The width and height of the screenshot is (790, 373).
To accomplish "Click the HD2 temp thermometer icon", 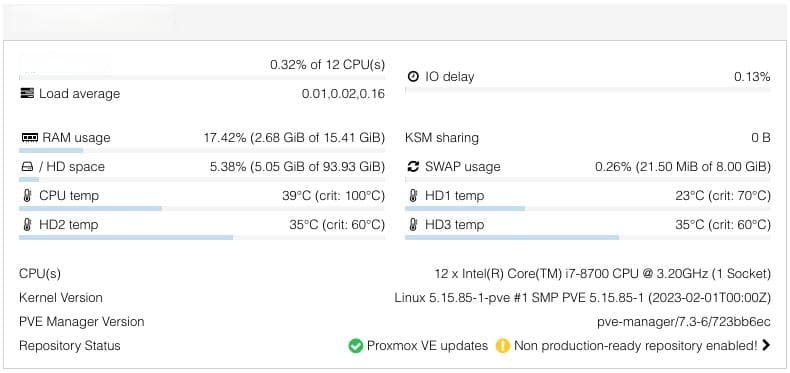I will [27, 225].
